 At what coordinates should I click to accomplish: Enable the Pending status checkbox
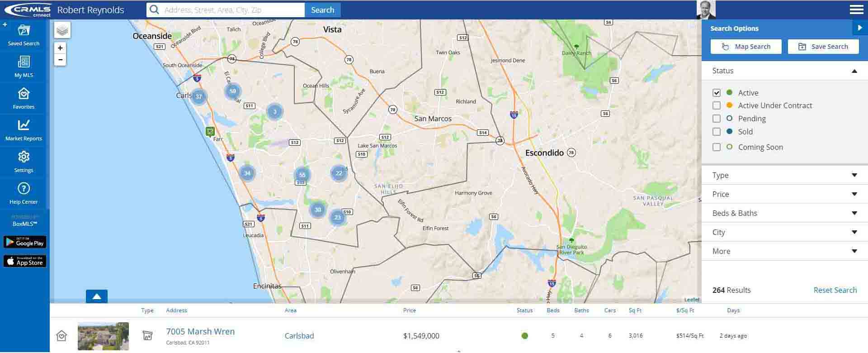[717, 119]
